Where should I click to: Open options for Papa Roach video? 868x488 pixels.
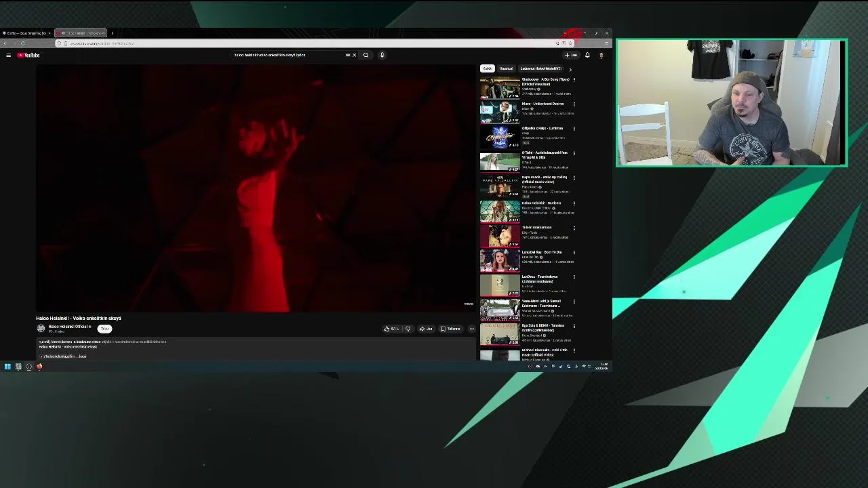tap(574, 178)
